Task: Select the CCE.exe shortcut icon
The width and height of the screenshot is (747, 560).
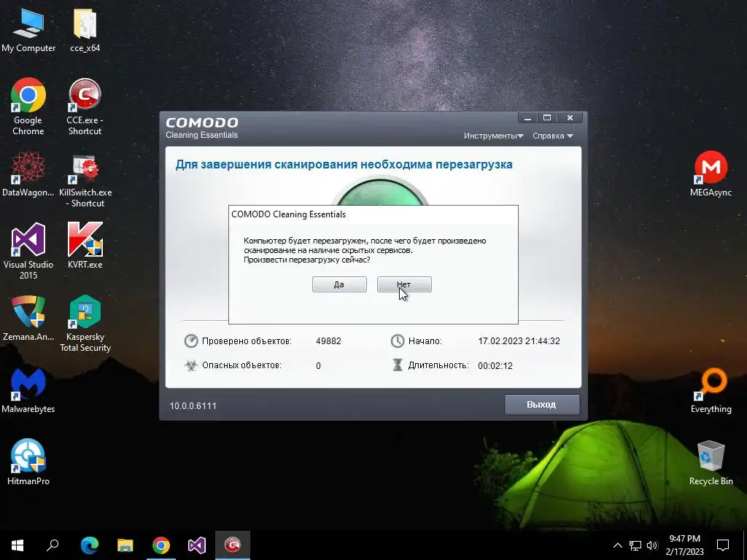Action: pos(85,106)
